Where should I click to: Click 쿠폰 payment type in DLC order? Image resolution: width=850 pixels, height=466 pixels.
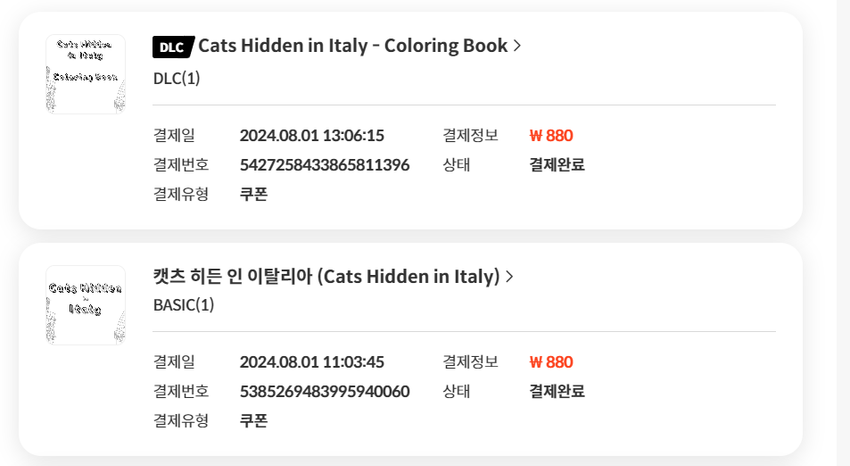(x=254, y=194)
